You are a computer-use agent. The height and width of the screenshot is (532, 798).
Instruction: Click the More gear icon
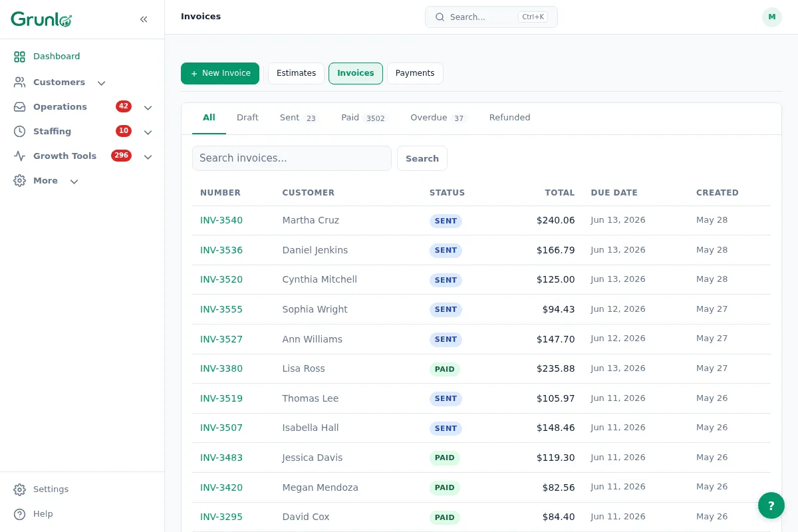click(19, 181)
